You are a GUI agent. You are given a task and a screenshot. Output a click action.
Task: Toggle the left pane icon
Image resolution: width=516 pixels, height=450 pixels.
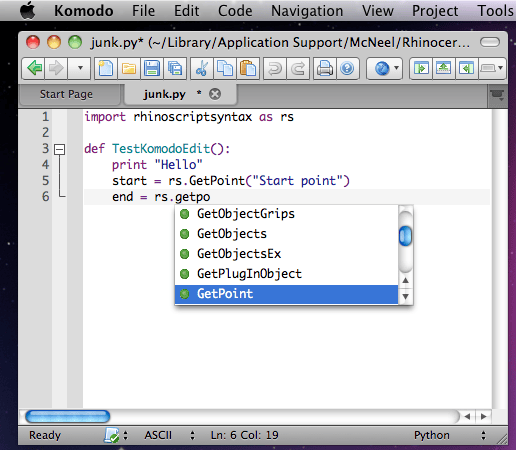(421, 68)
